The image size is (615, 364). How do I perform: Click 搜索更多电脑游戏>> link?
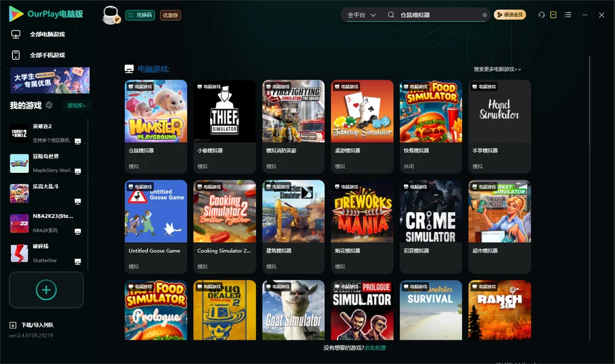497,69
